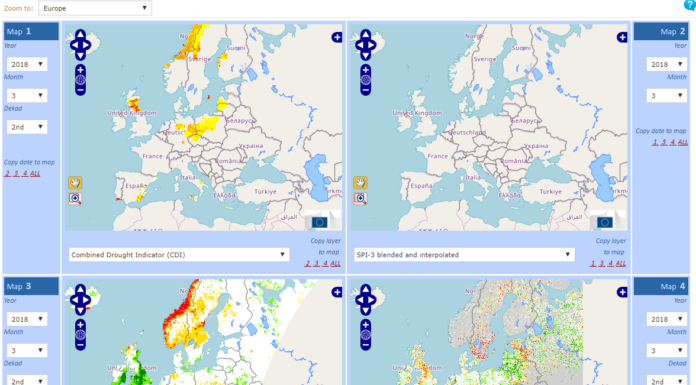Expand the layer switcher plus on Map 1
Image resolution: width=696 pixels, height=385 pixels.
tap(337, 37)
